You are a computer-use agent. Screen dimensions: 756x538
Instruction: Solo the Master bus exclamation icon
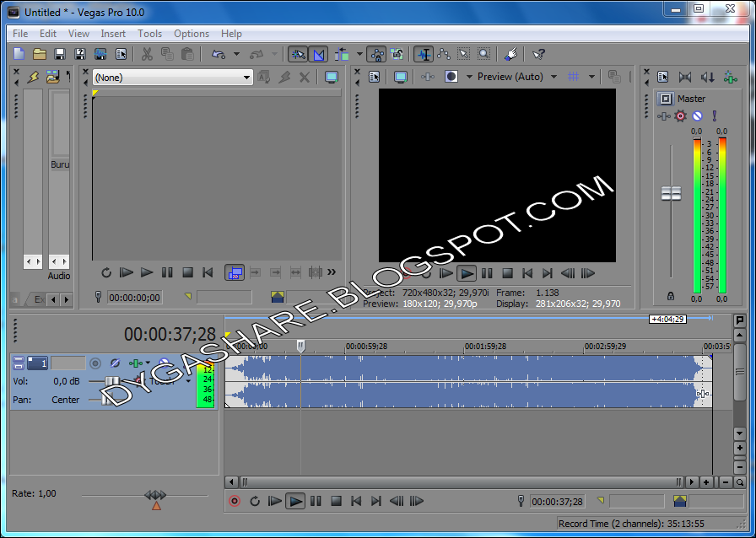click(714, 116)
